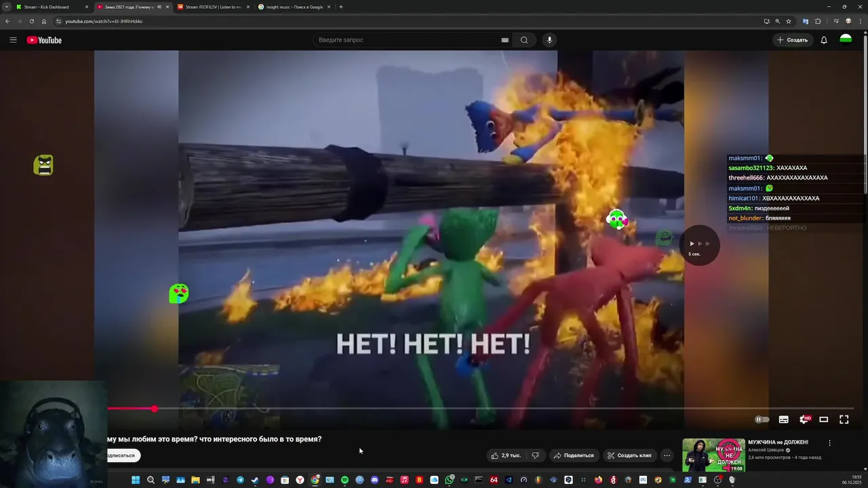Reload the page in the browser
The height and width of the screenshot is (488, 868).
coord(31,21)
